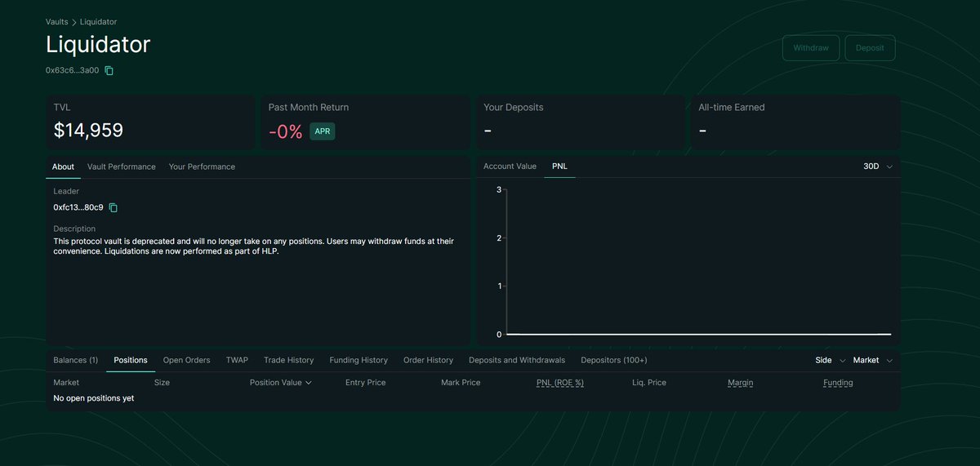This screenshot has width=980, height=466.
Task: View the Depositors (100+) tab
Action: tap(614, 360)
